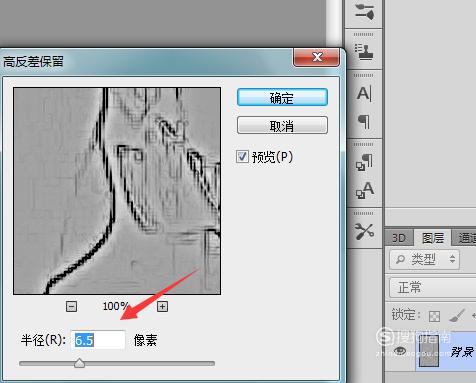Open the Tool Presets panel icon
Viewport: 476px width, 383px height.
tap(364, 231)
